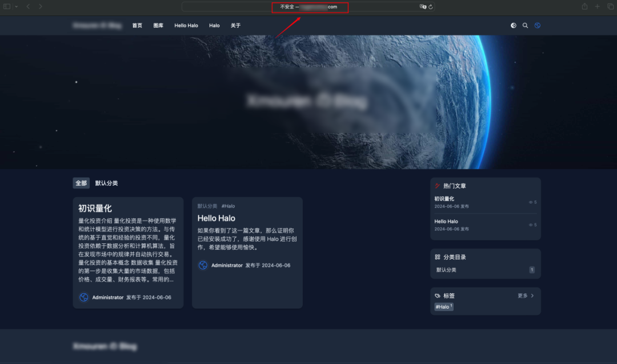The width and height of the screenshot is (617, 364).
Task: Open the Hello Halo navigation item
Action: (x=186, y=26)
